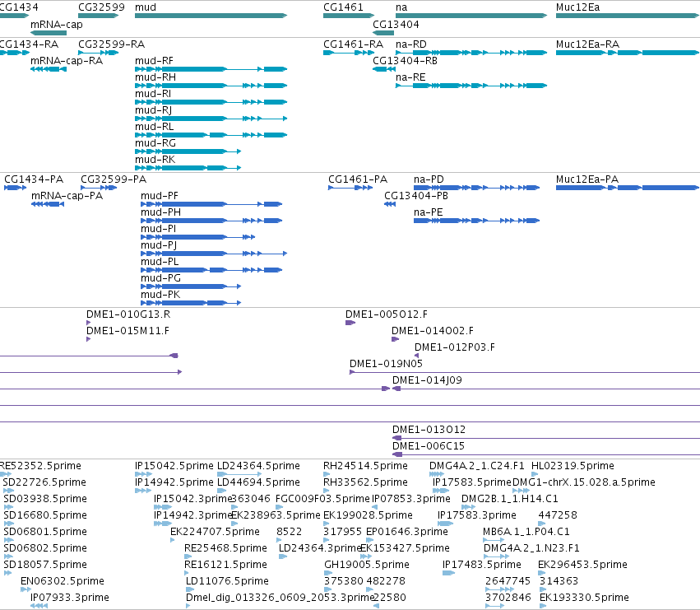Image resolution: width=700 pixels, height=610 pixels.
Task: Click EST EN06302.5prime
Action: (x=25, y=589)
